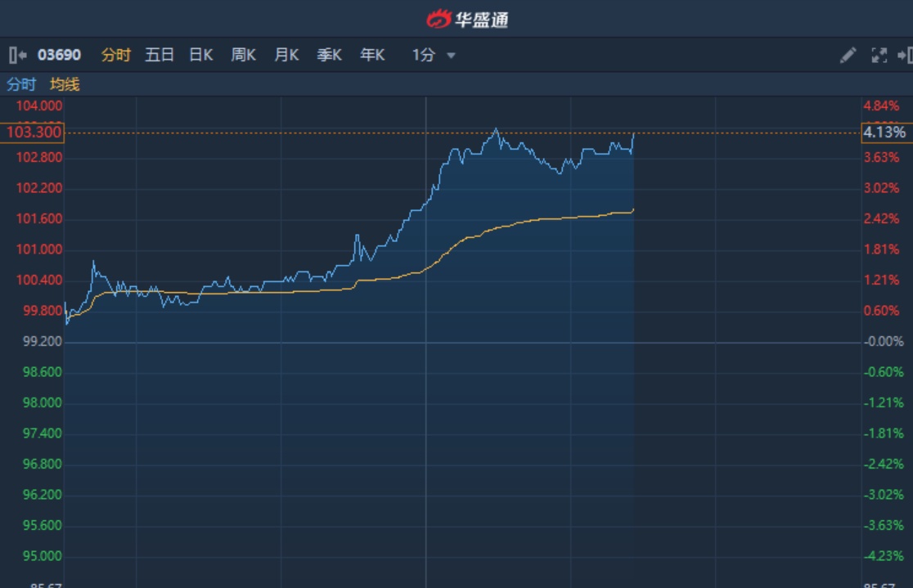Switch to the 日K daily candlestick tab
913x588 pixels.
tap(200, 55)
